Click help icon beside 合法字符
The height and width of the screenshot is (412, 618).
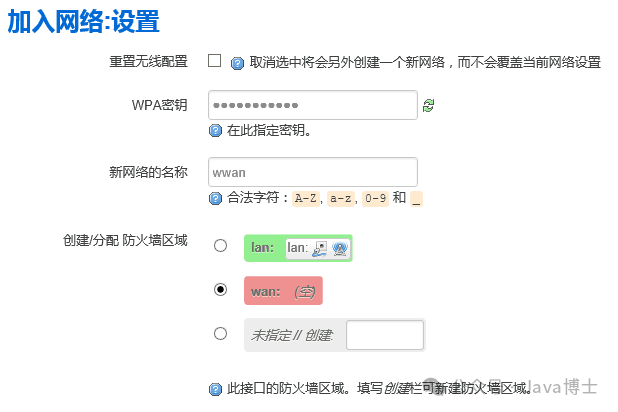[215, 198]
